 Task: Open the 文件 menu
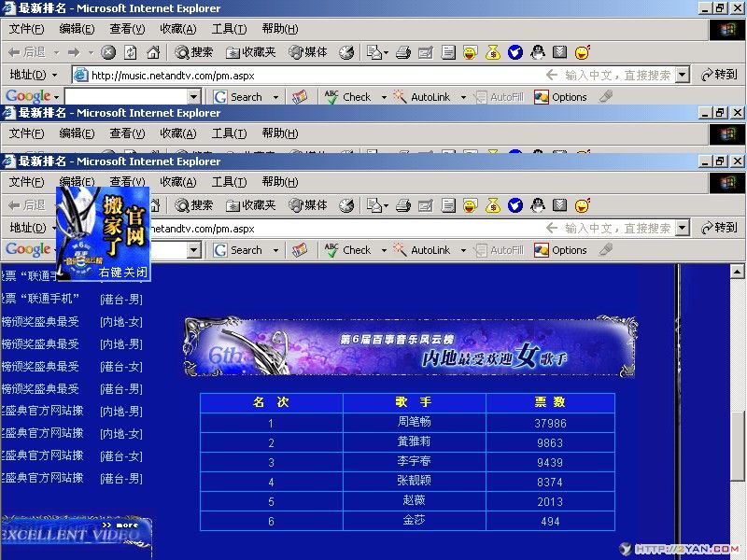25,182
